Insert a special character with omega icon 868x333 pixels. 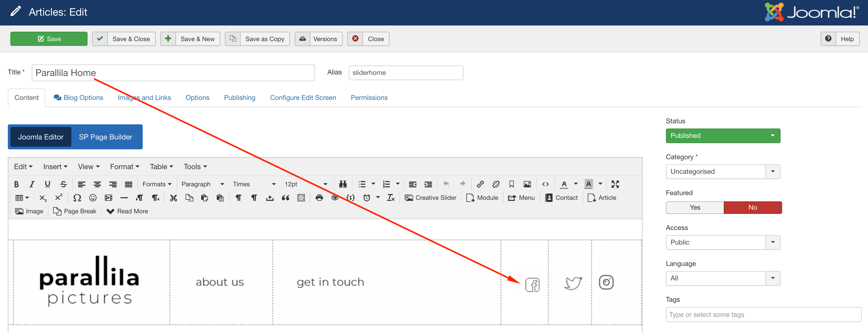pyautogui.click(x=77, y=198)
